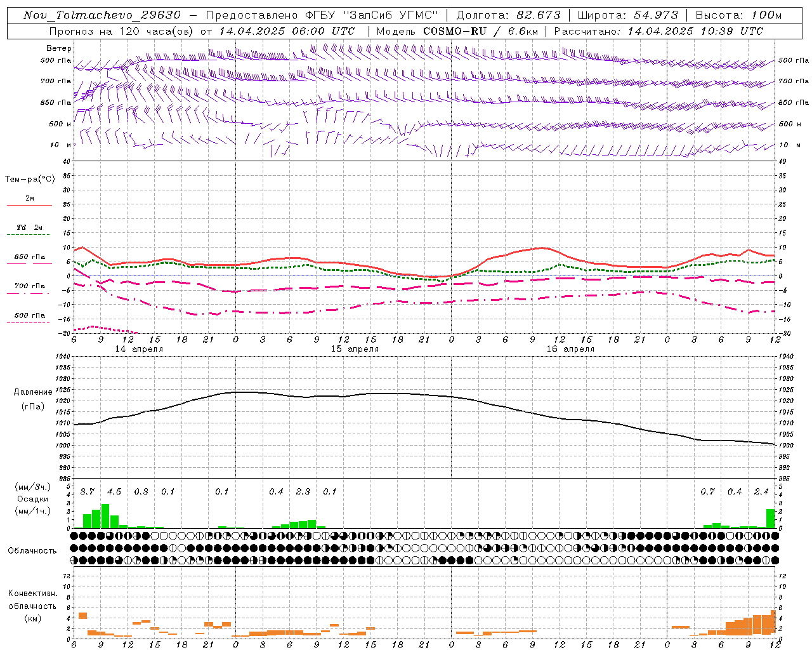Click the 0.7 precipitation amount
812x650 pixels.
click(x=708, y=491)
